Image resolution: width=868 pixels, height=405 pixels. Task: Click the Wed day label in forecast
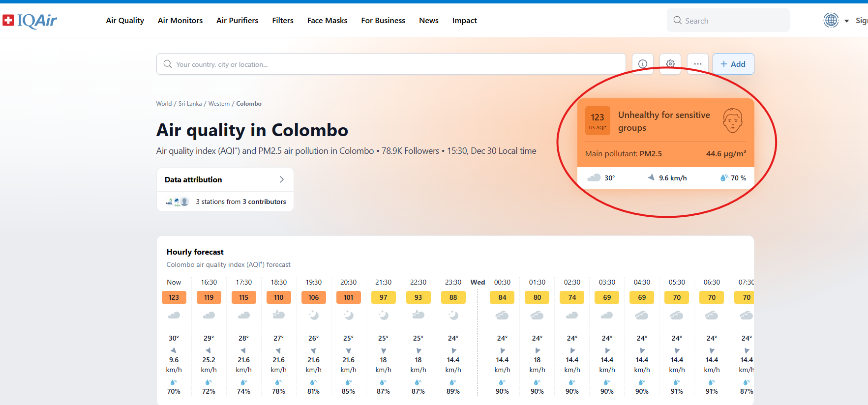(478, 282)
